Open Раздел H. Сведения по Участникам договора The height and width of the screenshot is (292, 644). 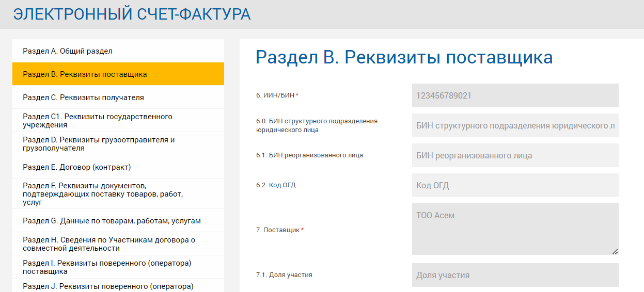pyautogui.click(x=118, y=244)
